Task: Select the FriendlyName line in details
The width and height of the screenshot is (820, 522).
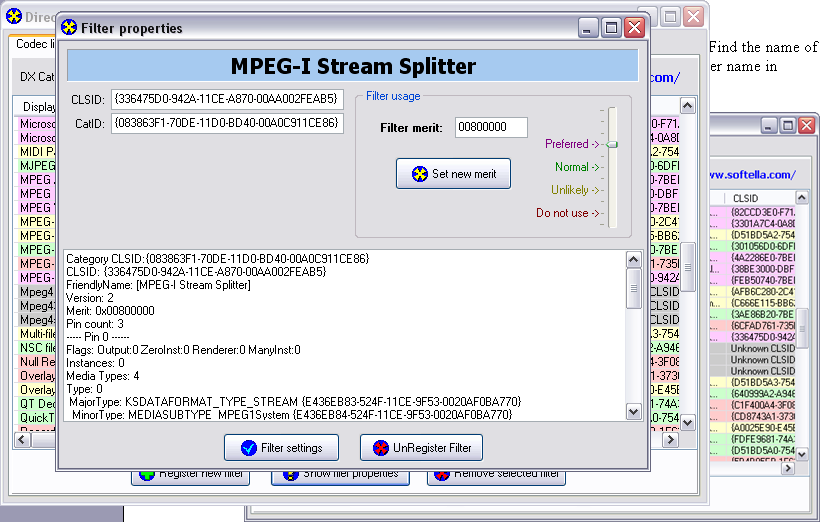Action: [x=158, y=285]
